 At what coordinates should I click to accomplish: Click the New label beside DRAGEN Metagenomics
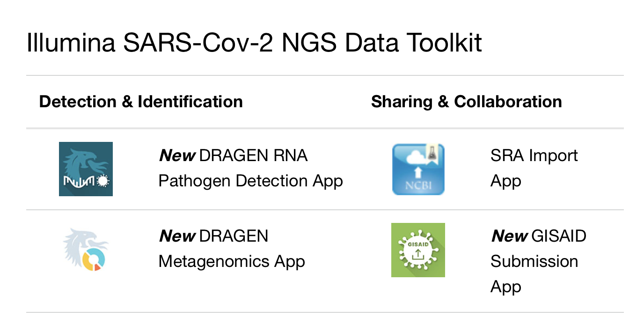177,236
